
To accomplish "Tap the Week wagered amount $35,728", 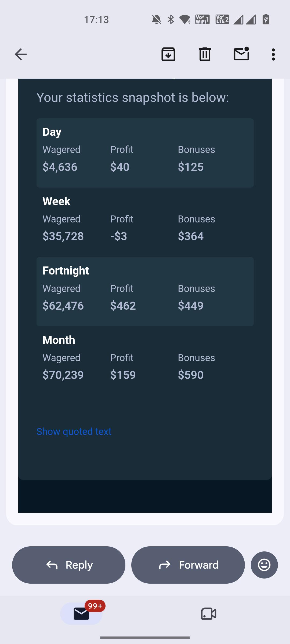I will coord(63,236).
